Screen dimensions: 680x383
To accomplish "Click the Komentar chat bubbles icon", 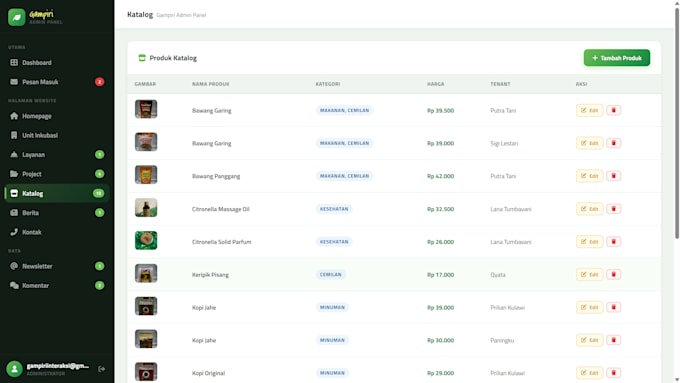I will coord(14,285).
